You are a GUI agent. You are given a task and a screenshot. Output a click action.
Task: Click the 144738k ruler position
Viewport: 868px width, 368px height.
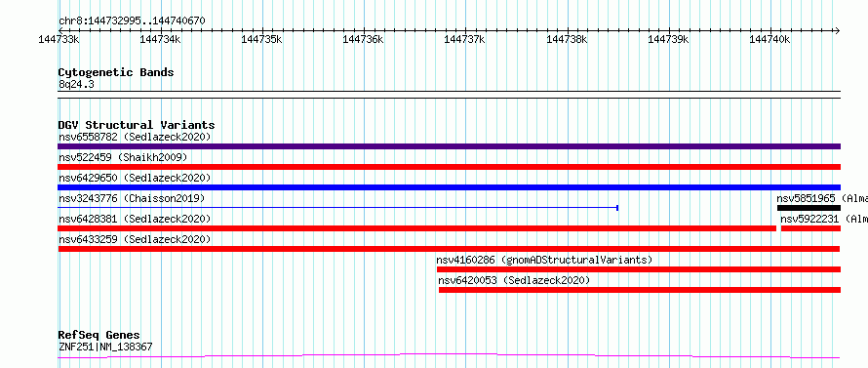(x=567, y=39)
